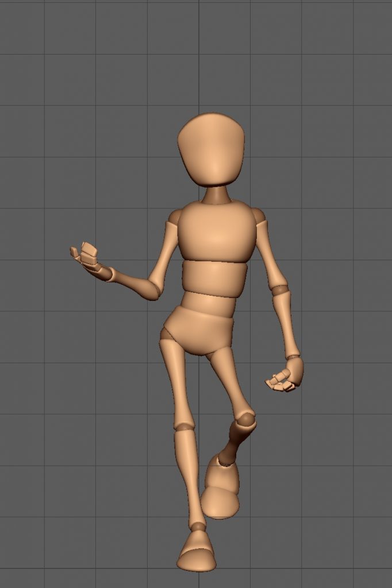
Task: Select the shoulder joint of raised arm
Action: (175, 216)
